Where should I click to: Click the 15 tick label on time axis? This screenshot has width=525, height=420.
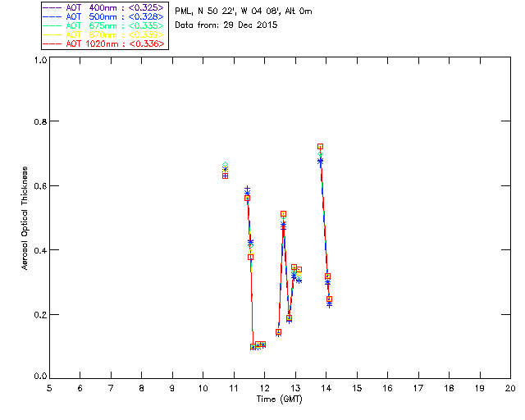click(357, 388)
